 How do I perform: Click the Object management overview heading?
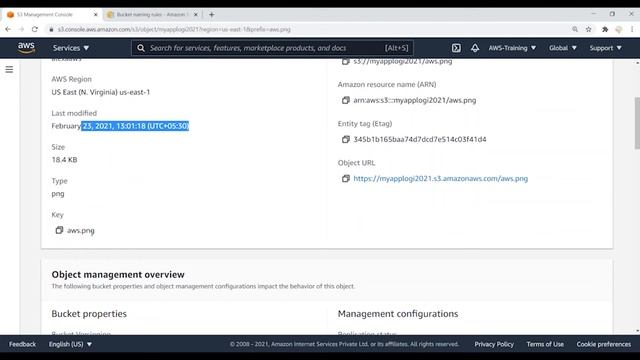coord(118,274)
